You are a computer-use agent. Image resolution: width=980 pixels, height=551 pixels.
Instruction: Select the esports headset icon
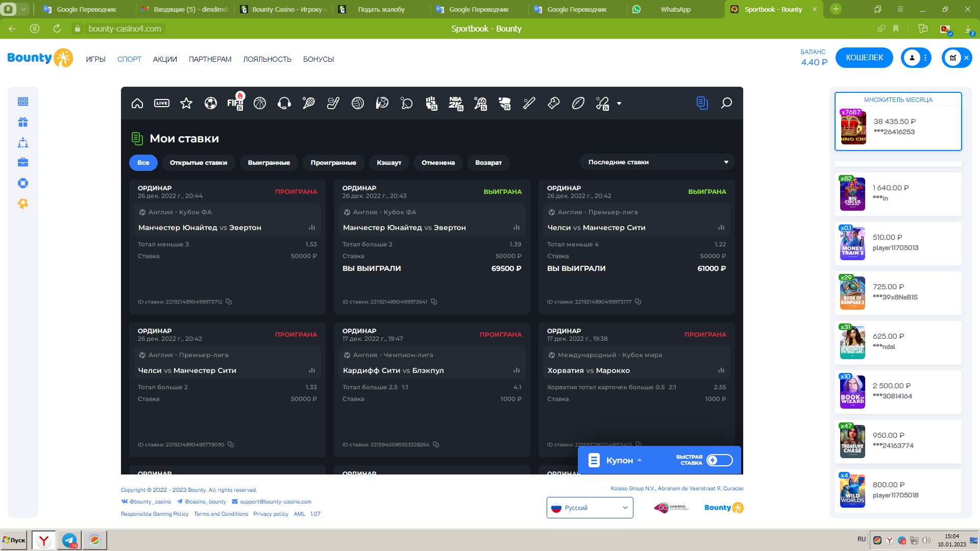284,104
